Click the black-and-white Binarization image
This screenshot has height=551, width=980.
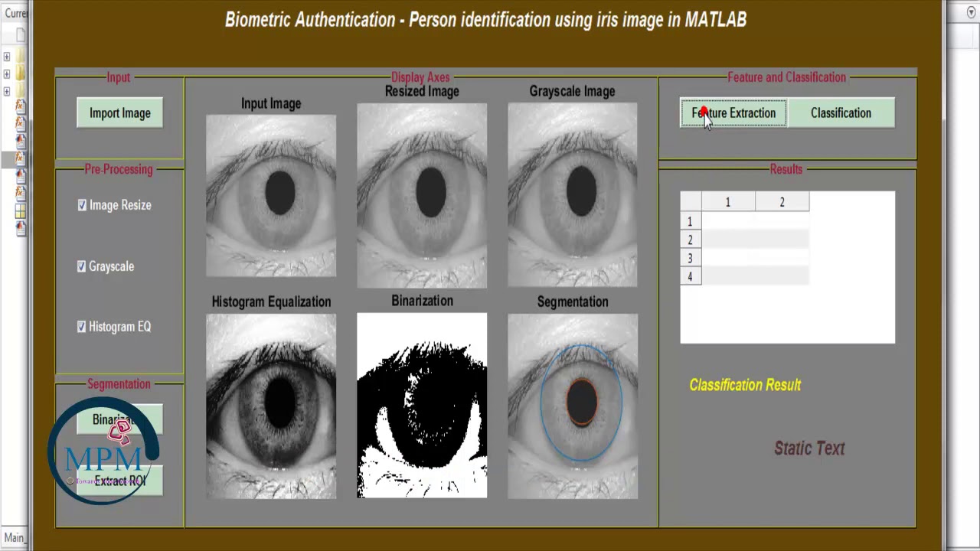(x=422, y=406)
